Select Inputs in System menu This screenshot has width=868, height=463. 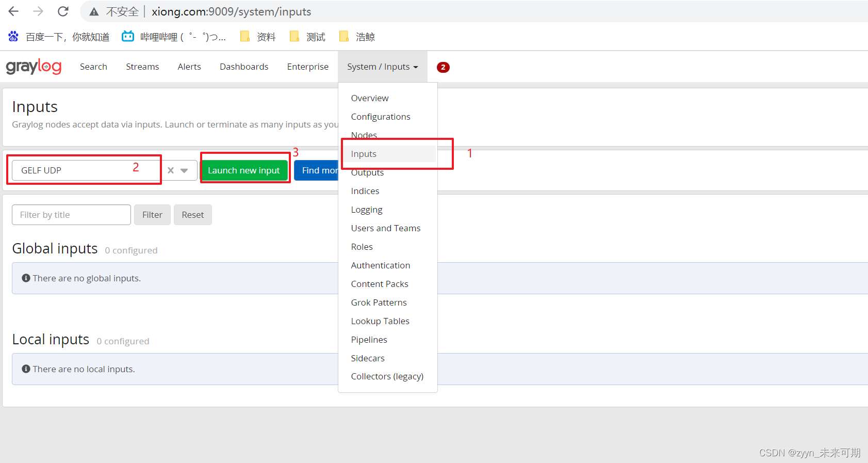click(x=364, y=154)
